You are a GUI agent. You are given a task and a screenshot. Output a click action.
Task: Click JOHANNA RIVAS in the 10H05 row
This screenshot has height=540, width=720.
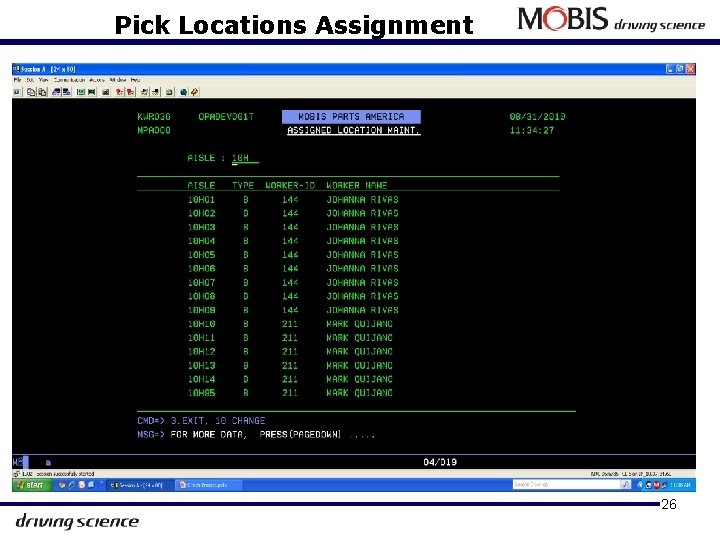(362, 255)
